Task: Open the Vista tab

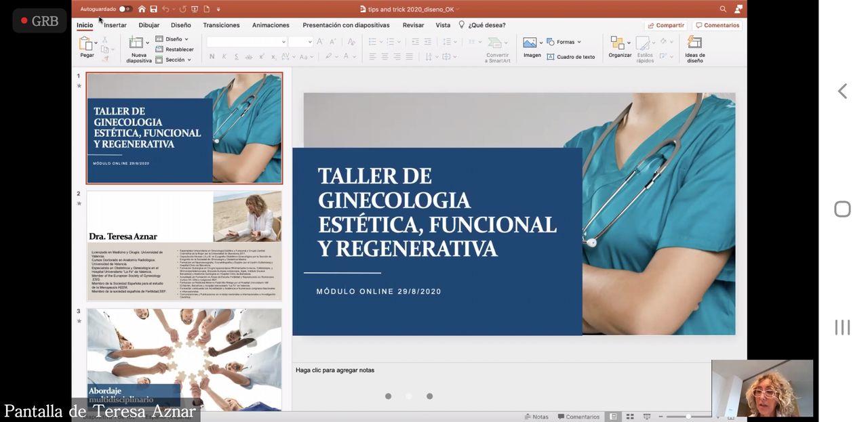Action: pos(443,25)
